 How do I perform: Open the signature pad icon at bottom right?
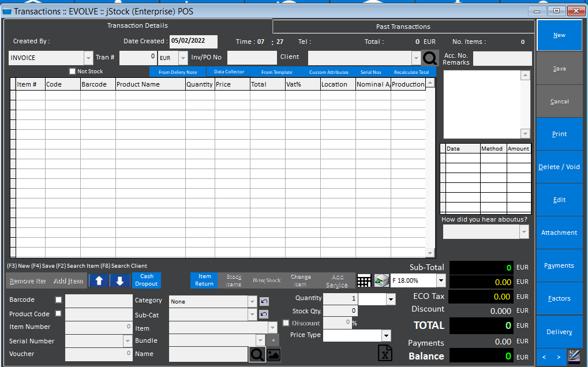click(574, 356)
